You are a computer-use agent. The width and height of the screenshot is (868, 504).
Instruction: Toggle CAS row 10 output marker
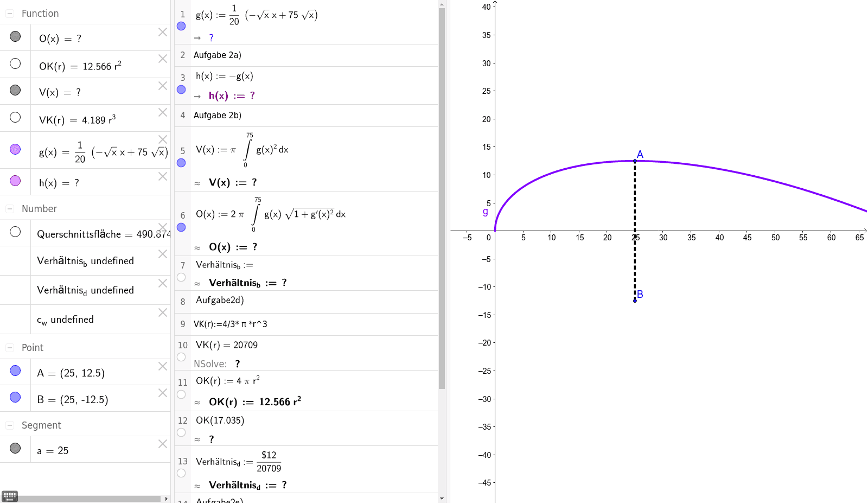181,357
